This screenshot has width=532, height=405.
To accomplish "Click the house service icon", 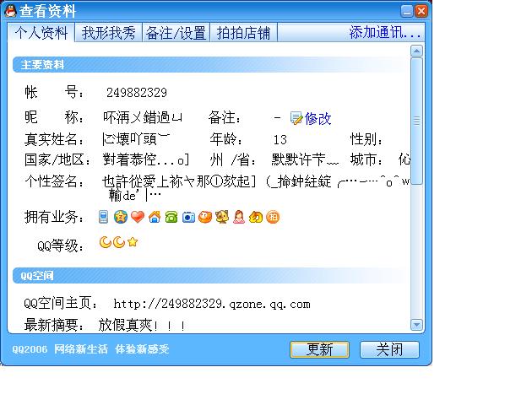I will click(x=155, y=217).
